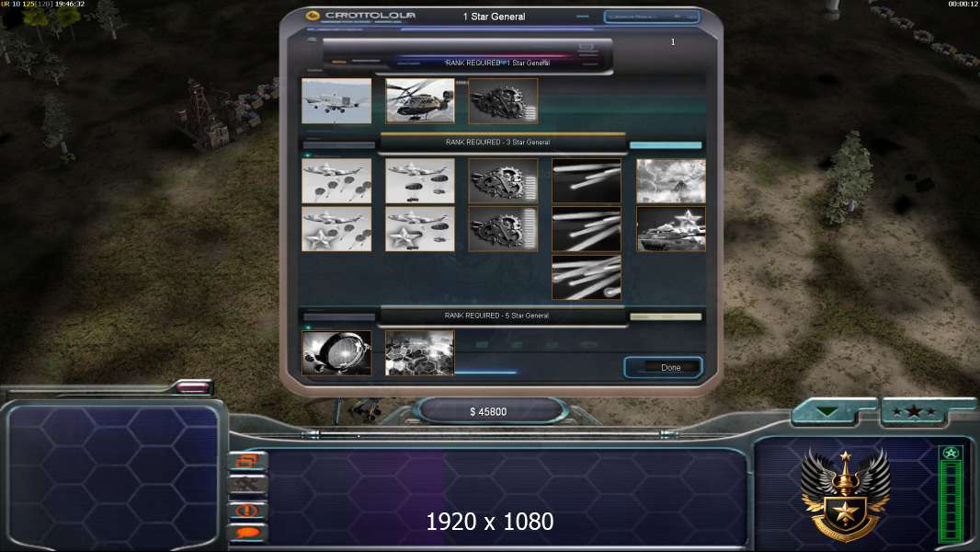Select the bottom three-missile strike power

point(587,277)
